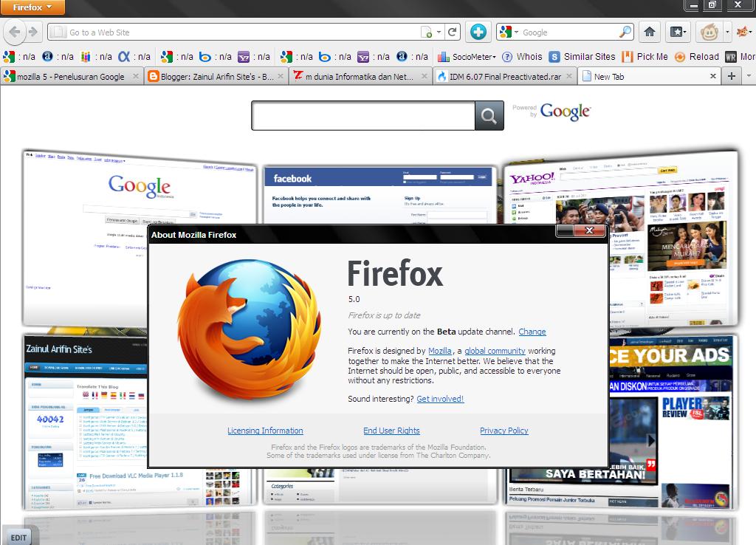Open a new tab with the plus button
This screenshot has width=756, height=545.
click(x=732, y=75)
